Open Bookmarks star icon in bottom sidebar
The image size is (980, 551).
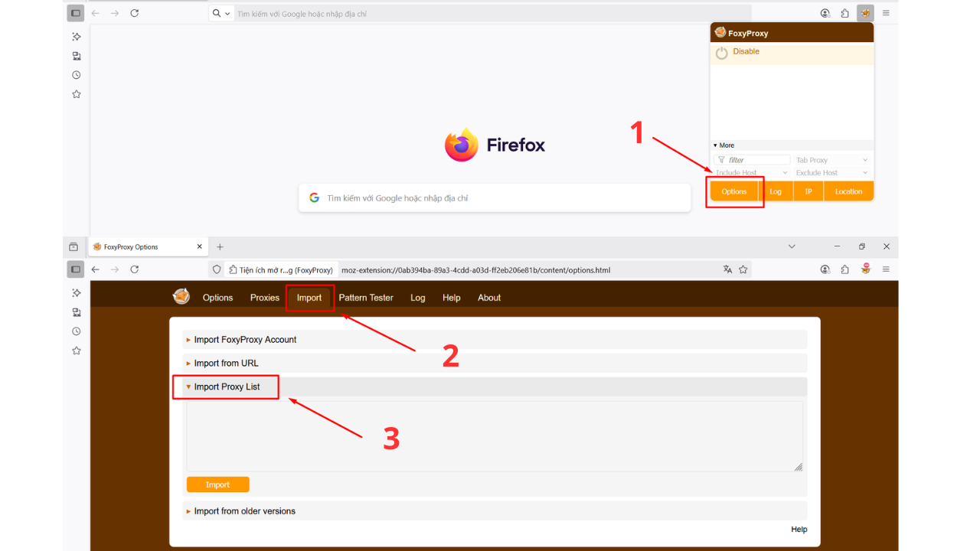[x=76, y=350]
